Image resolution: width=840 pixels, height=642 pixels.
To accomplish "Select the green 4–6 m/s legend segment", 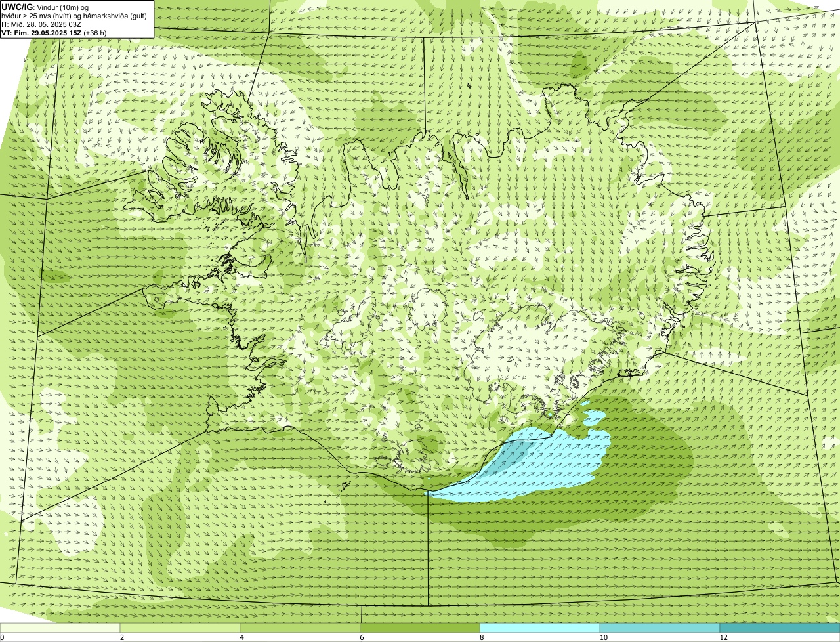I will (301, 628).
